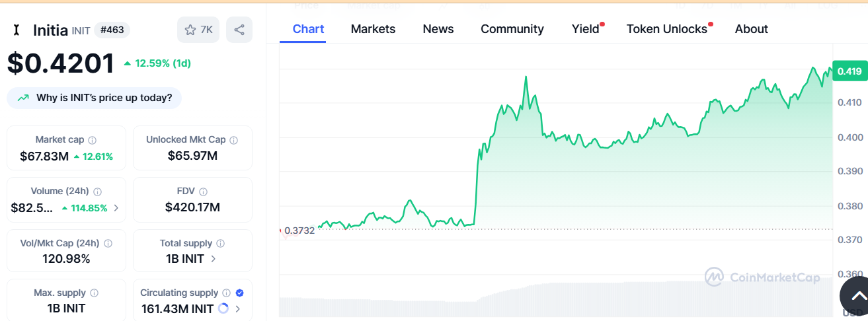Click the $420.17M FDV value
The width and height of the screenshot is (868, 321).
point(192,207)
